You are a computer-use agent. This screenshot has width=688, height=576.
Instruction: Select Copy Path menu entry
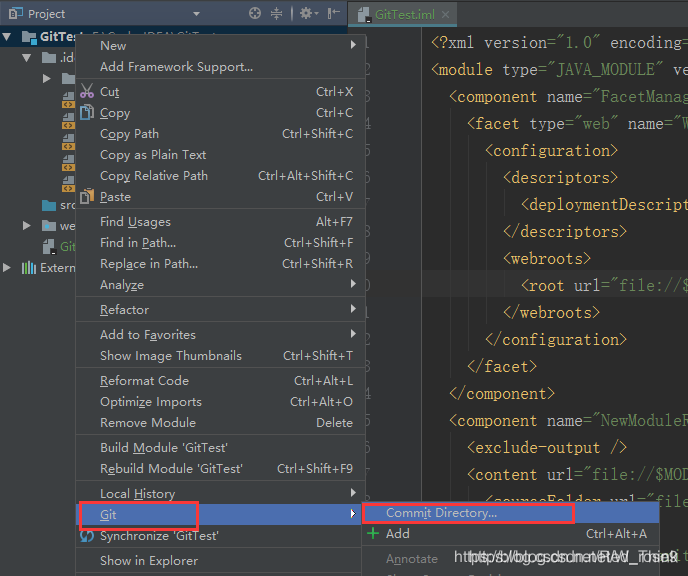[x=220, y=134]
